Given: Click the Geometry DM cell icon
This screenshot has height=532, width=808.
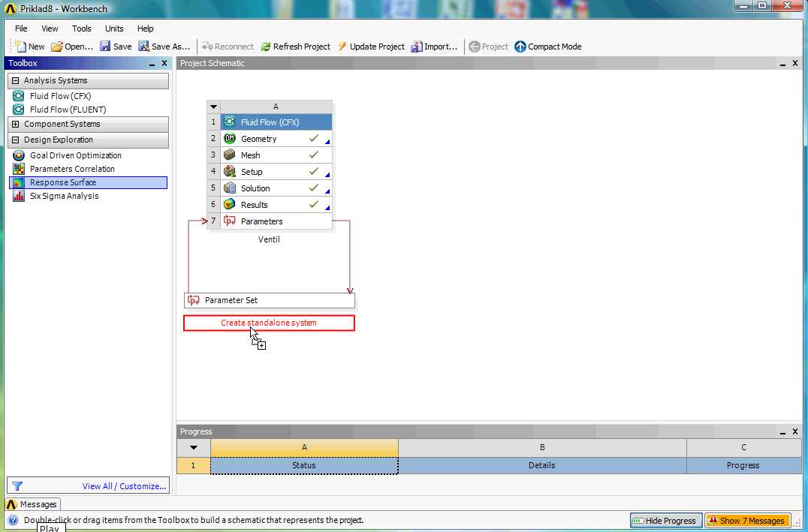Looking at the screenshot, I should pos(230,139).
